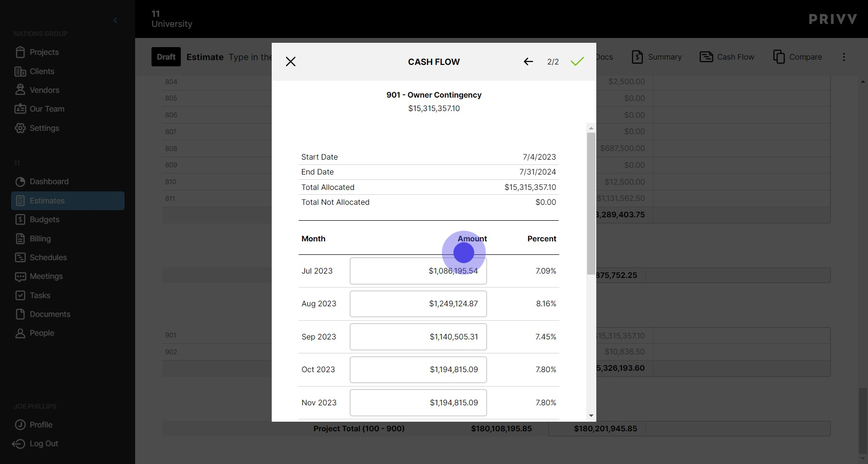Image resolution: width=868 pixels, height=464 pixels.
Task: Click the Settings gear icon
Action: pyautogui.click(x=20, y=128)
